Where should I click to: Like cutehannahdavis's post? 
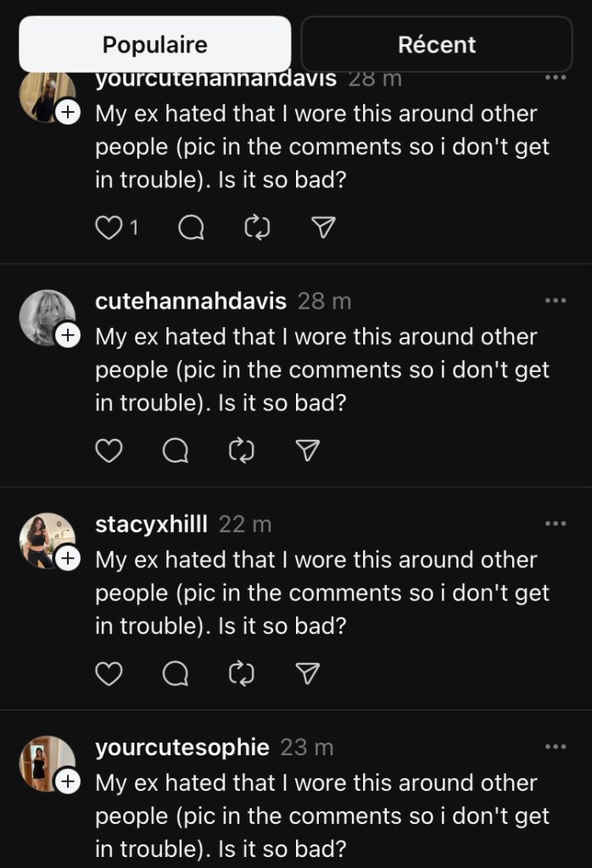(108, 451)
